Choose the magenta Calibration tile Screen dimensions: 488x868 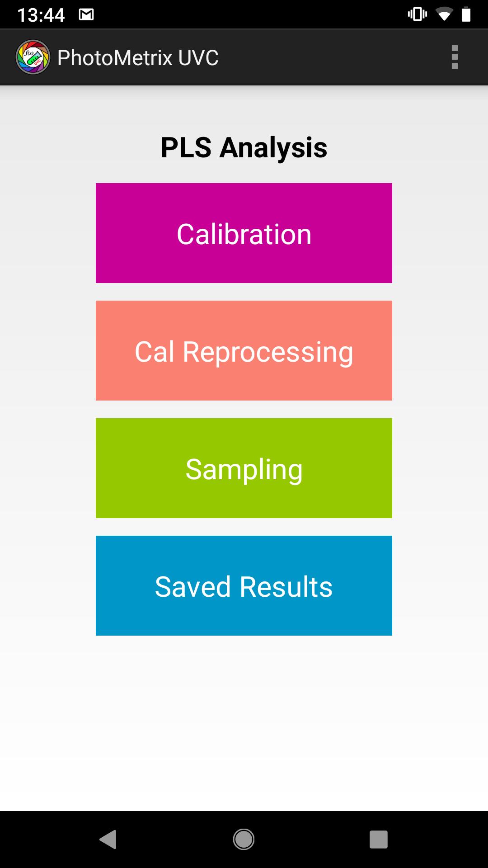click(x=244, y=233)
